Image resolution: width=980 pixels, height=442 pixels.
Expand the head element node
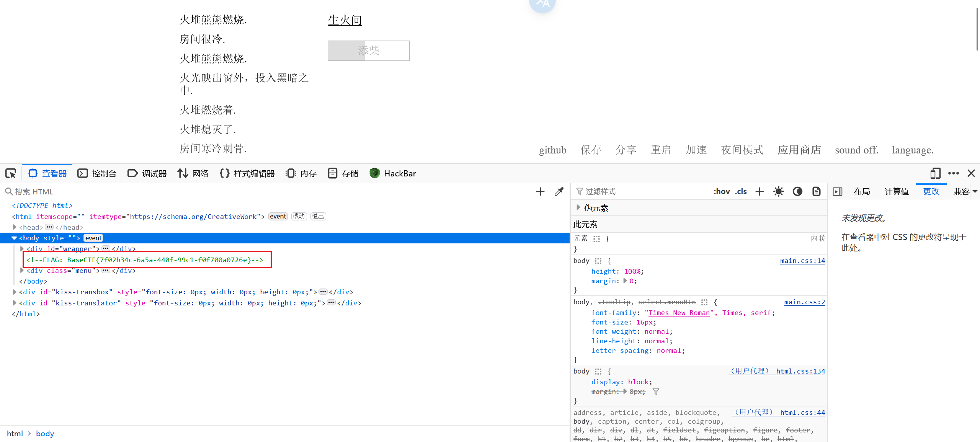(x=15, y=227)
